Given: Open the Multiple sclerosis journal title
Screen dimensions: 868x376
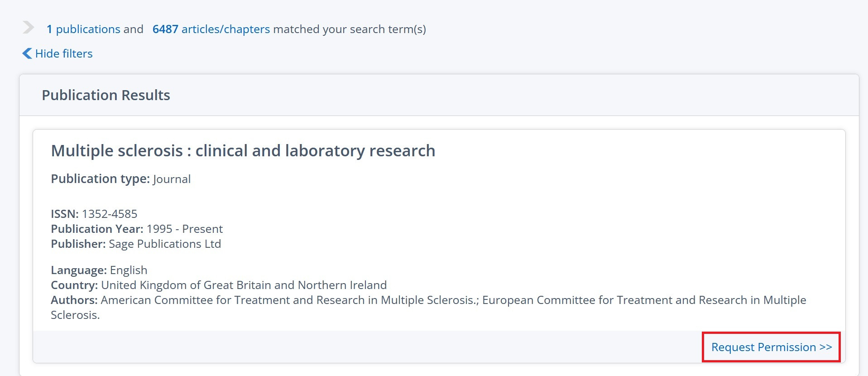Looking at the screenshot, I should 243,151.
